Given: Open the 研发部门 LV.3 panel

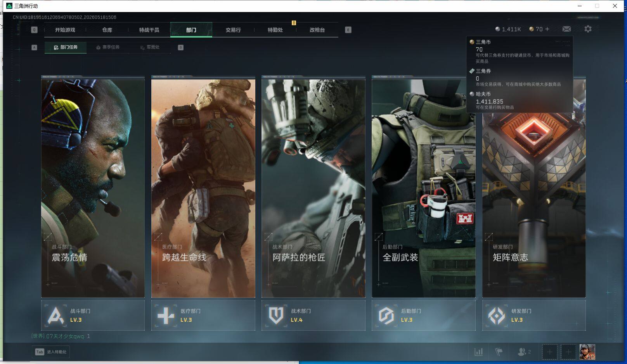Looking at the screenshot, I should [x=533, y=316].
